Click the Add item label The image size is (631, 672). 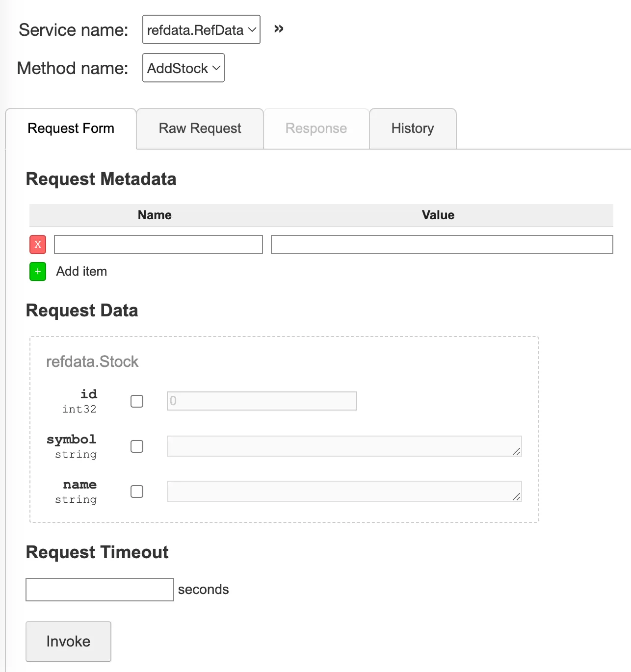[81, 271]
